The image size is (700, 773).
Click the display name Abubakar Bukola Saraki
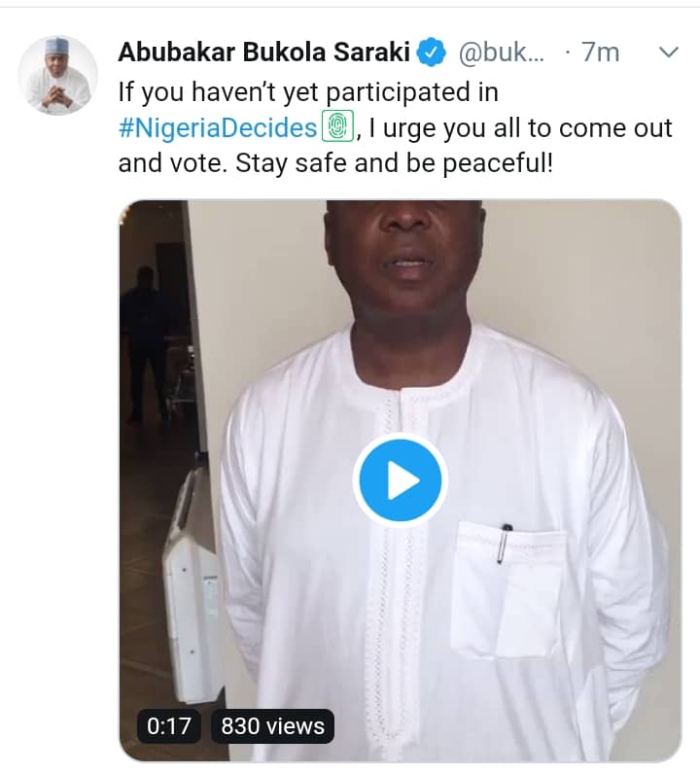(x=263, y=53)
